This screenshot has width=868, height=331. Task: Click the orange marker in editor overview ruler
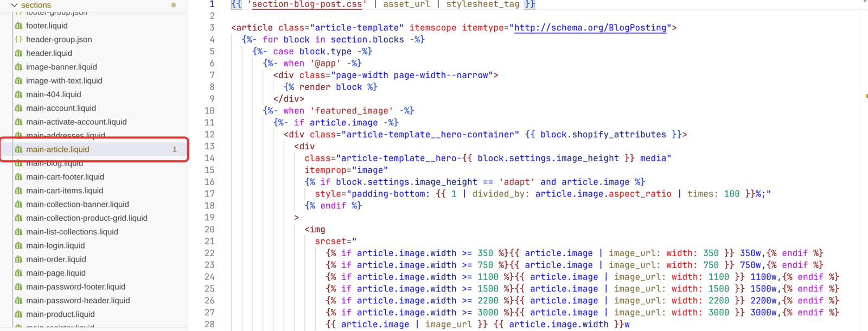coord(866,96)
